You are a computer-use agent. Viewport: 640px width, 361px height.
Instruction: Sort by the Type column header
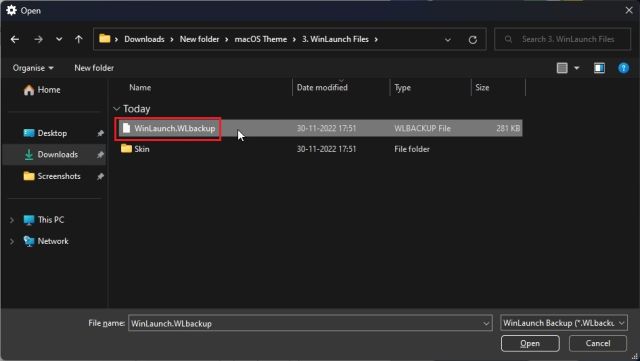pos(402,87)
